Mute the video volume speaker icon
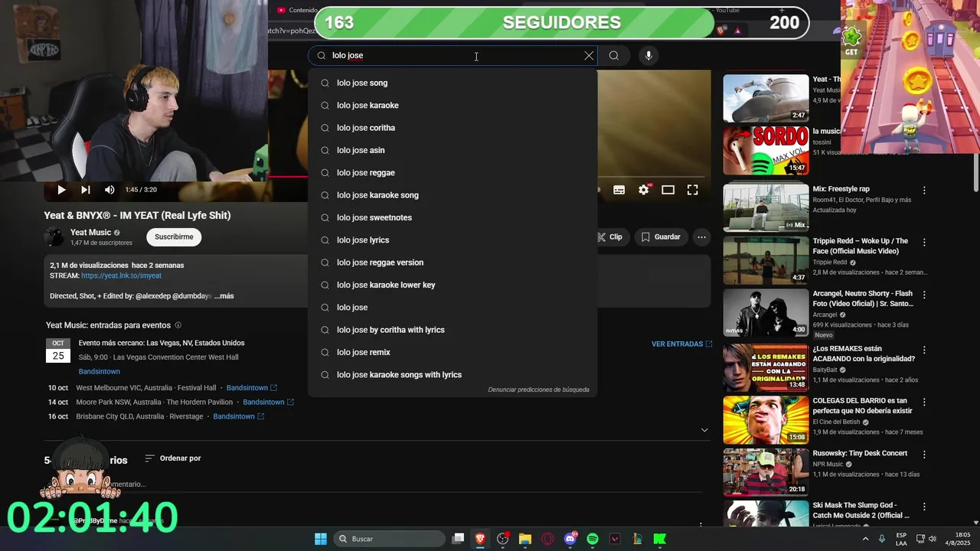Image resolution: width=980 pixels, height=551 pixels. (x=109, y=190)
